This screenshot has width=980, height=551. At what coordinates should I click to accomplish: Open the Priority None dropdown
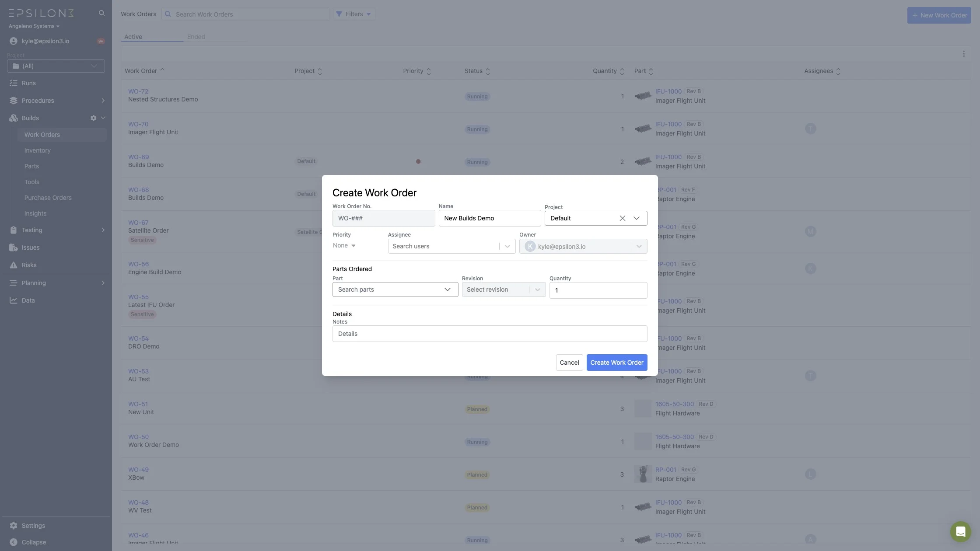344,246
